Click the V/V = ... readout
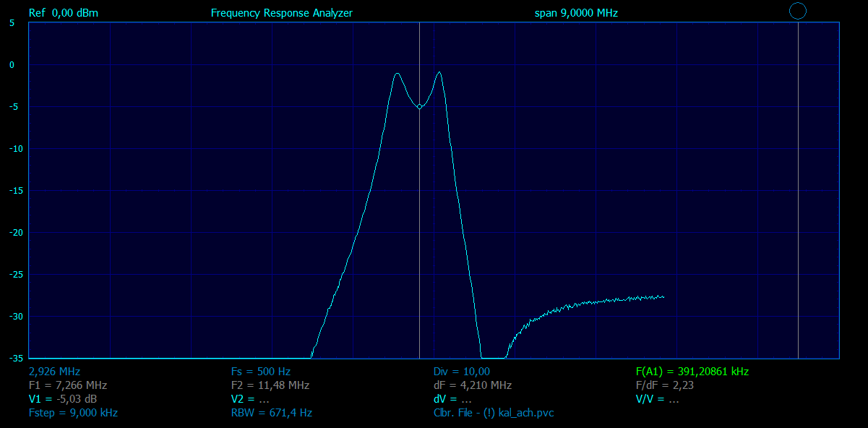This screenshot has height=428, width=868. (x=658, y=399)
